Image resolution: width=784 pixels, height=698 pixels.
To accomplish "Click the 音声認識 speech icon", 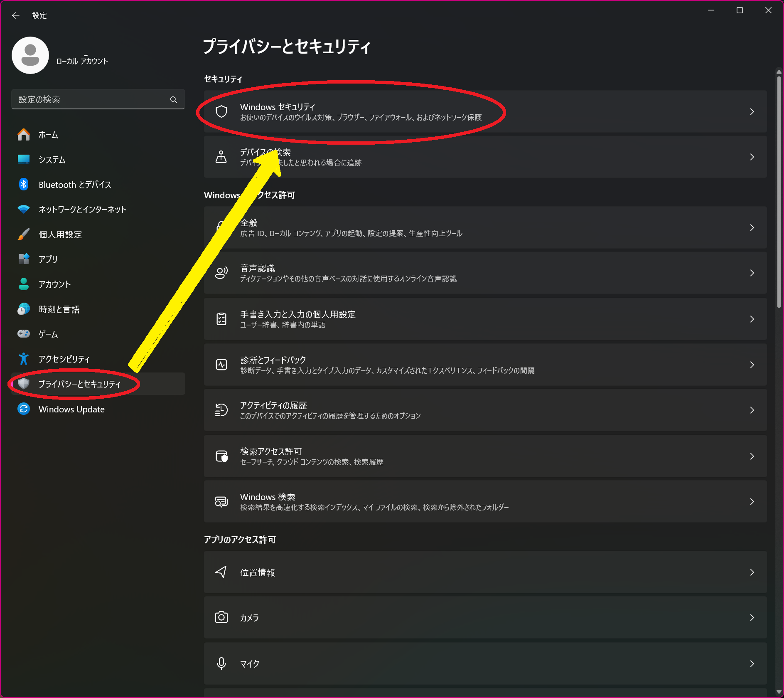I will coord(221,273).
